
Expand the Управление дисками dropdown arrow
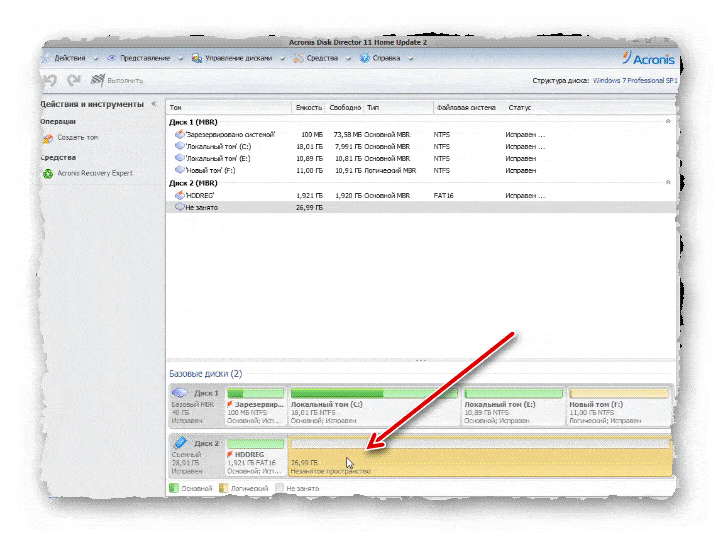coord(282,59)
